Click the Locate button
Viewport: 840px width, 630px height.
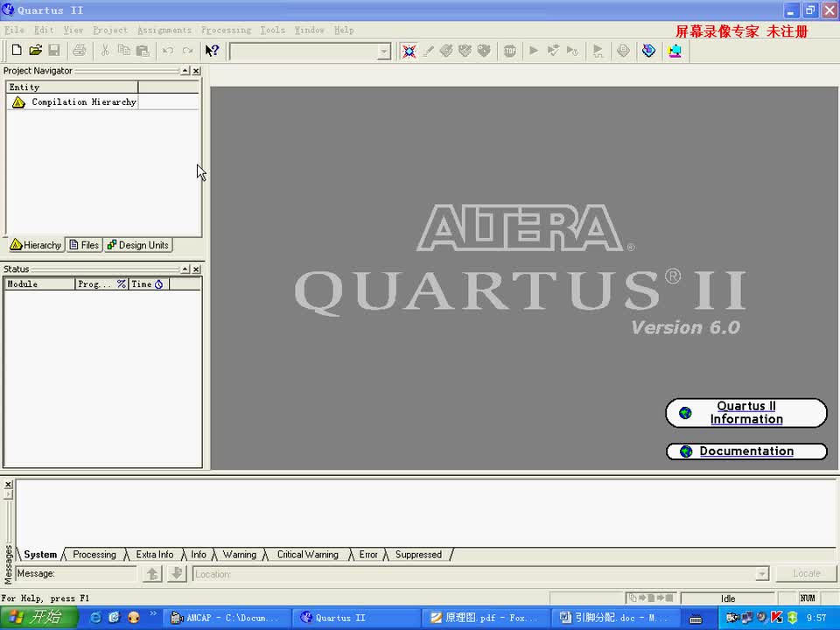click(806, 574)
